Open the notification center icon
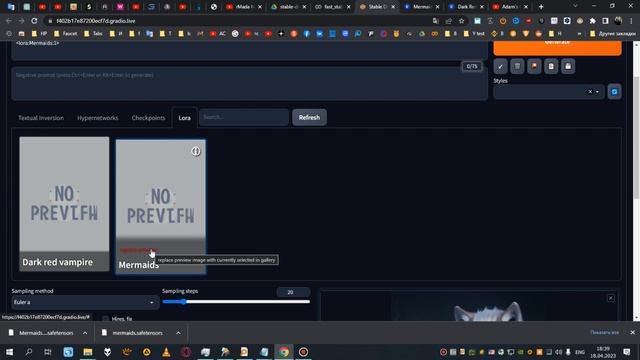This screenshot has height=360, width=640. coord(627,352)
